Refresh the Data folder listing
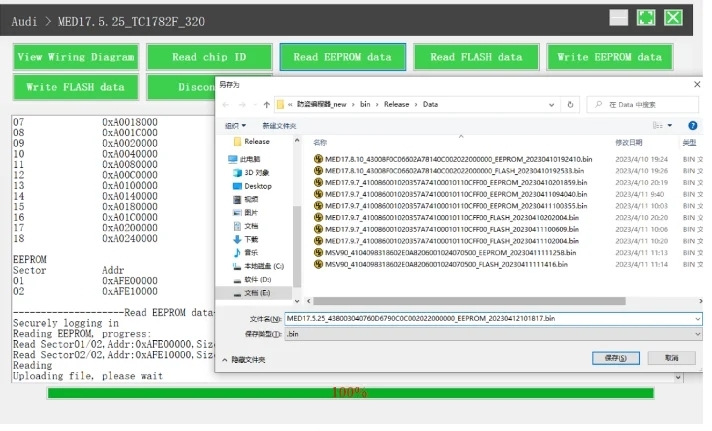 pyautogui.click(x=570, y=105)
